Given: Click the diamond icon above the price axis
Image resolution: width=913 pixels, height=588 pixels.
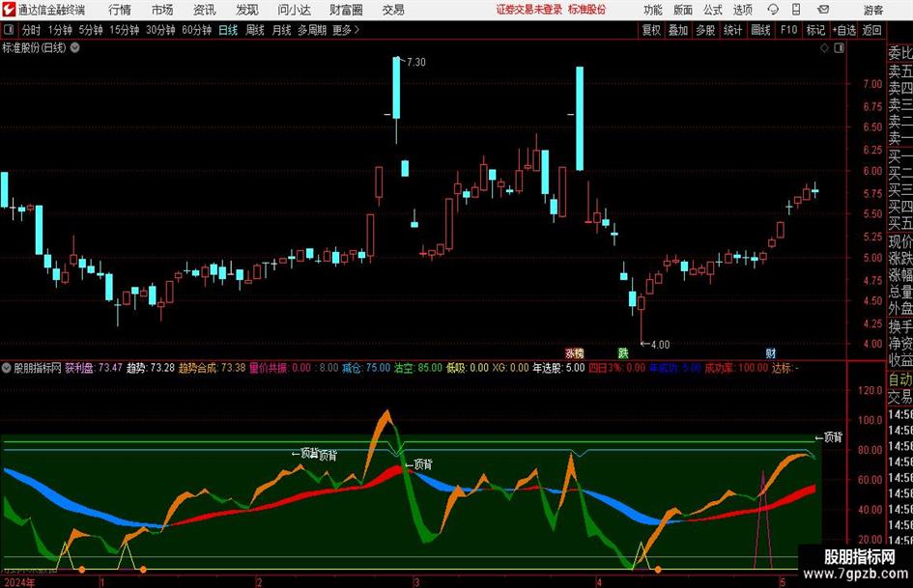Looking at the screenshot, I should (824, 47).
